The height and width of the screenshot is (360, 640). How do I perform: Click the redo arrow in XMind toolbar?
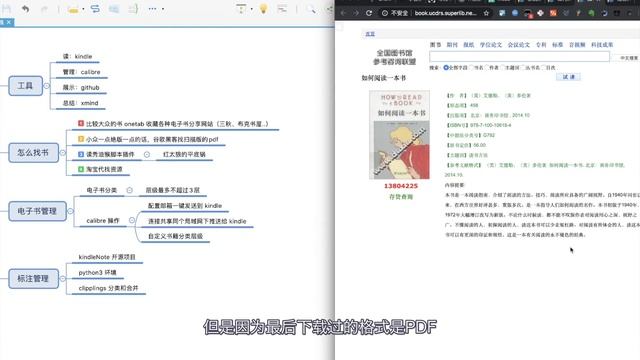[44, 9]
